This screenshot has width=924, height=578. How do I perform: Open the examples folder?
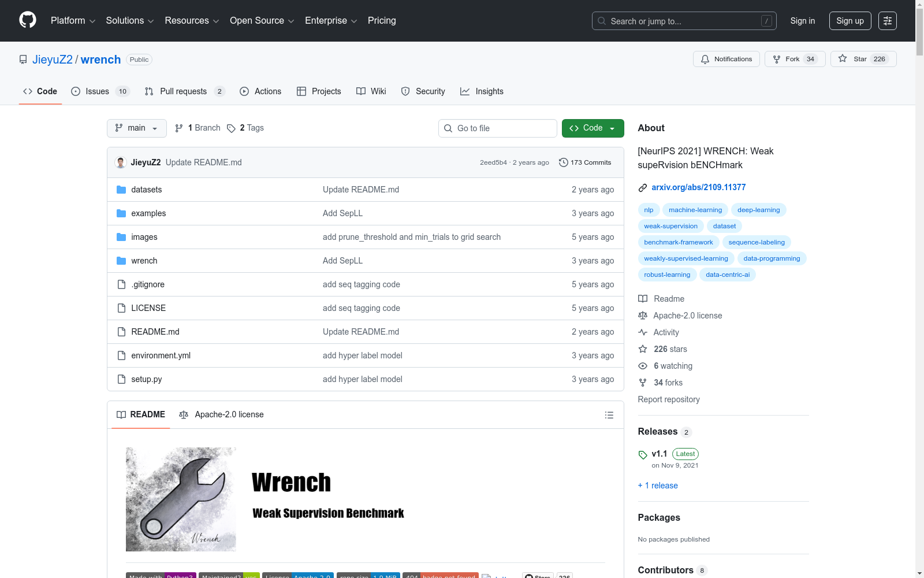click(x=148, y=213)
